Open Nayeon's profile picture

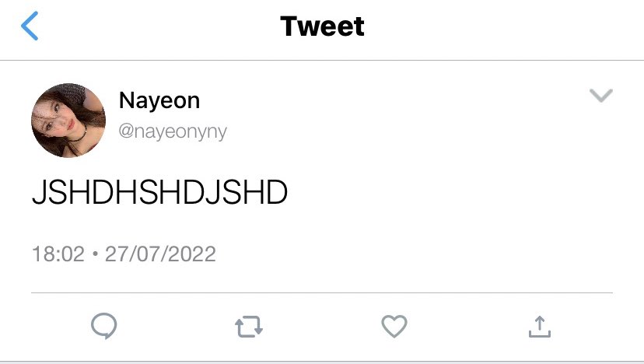click(68, 121)
